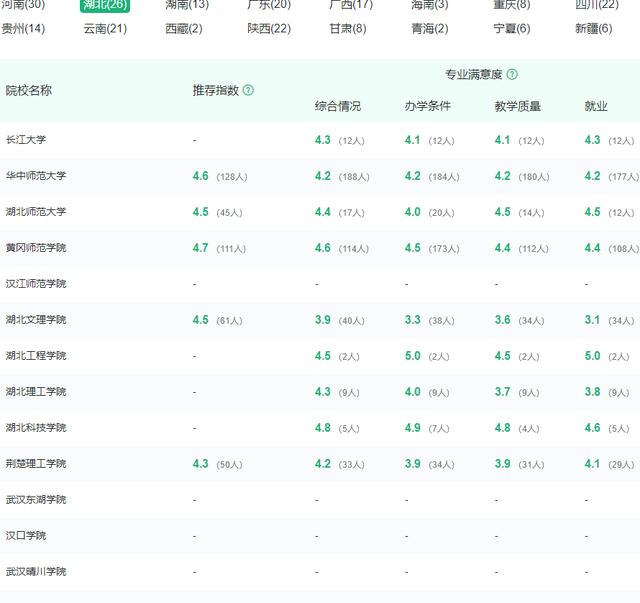The height and width of the screenshot is (603, 640).
Task: Open the 湖北理工学院 school link
Action: point(36,392)
